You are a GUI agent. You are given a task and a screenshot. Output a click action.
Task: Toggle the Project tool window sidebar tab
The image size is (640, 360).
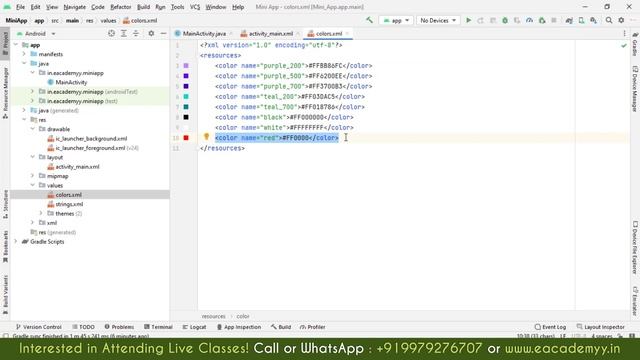point(5,44)
